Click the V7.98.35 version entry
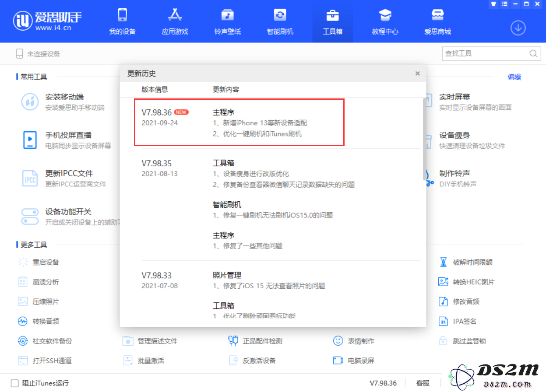The image size is (546, 392). (x=156, y=164)
